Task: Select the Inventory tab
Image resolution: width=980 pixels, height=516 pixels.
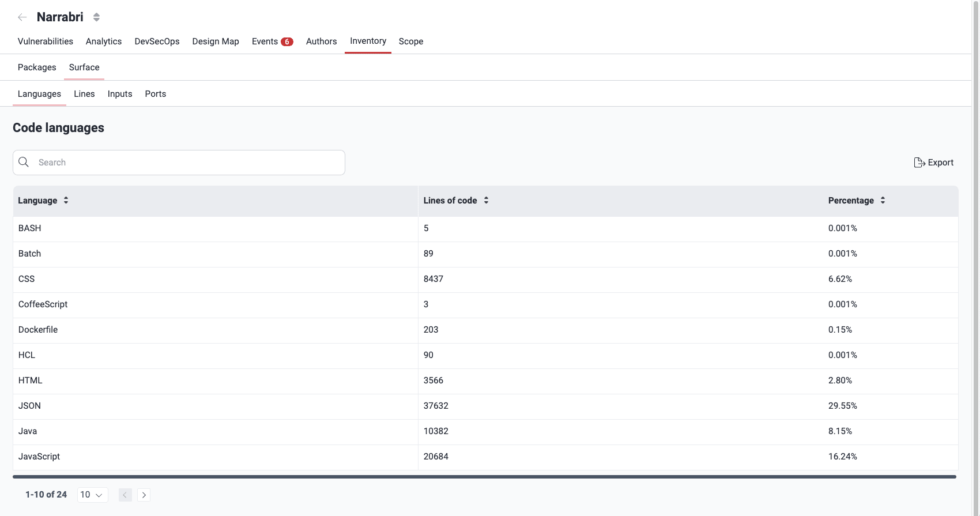Action: 368,41
